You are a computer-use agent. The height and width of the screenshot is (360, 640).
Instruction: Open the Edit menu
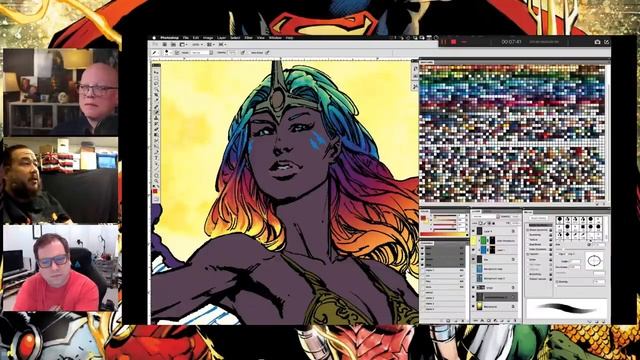click(x=196, y=38)
